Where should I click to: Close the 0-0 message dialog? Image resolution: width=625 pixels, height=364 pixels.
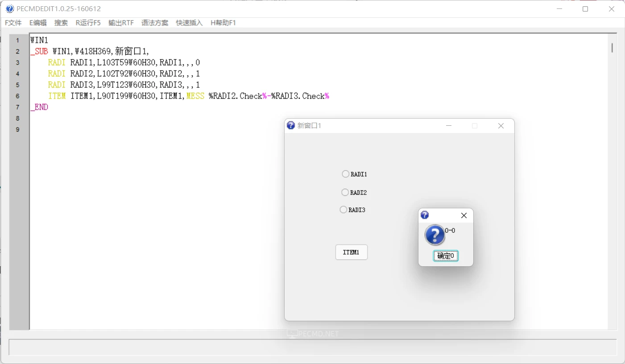tap(464, 215)
